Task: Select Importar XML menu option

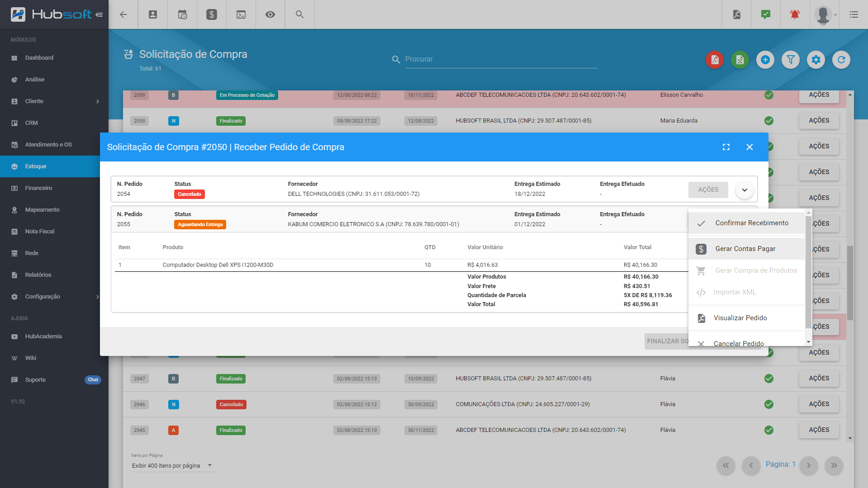Action: pos(747,292)
